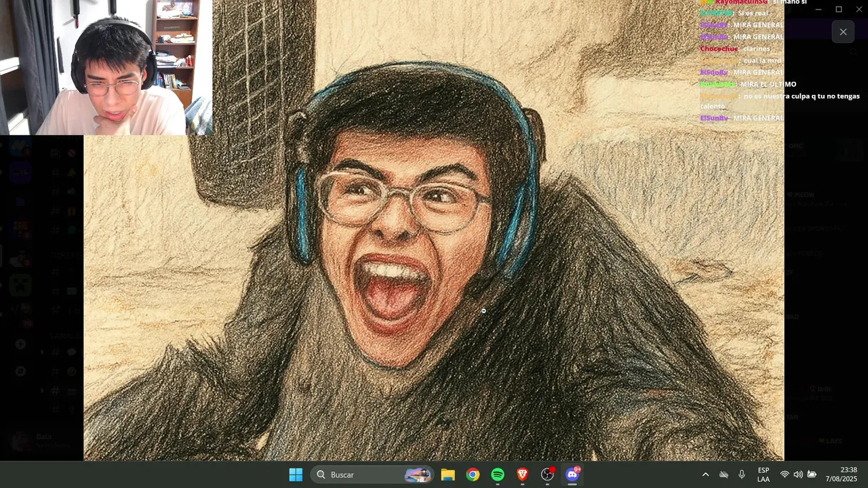The height and width of the screenshot is (488, 868).
Task: Switch to OBS Studio in the taskbar
Action: [547, 474]
